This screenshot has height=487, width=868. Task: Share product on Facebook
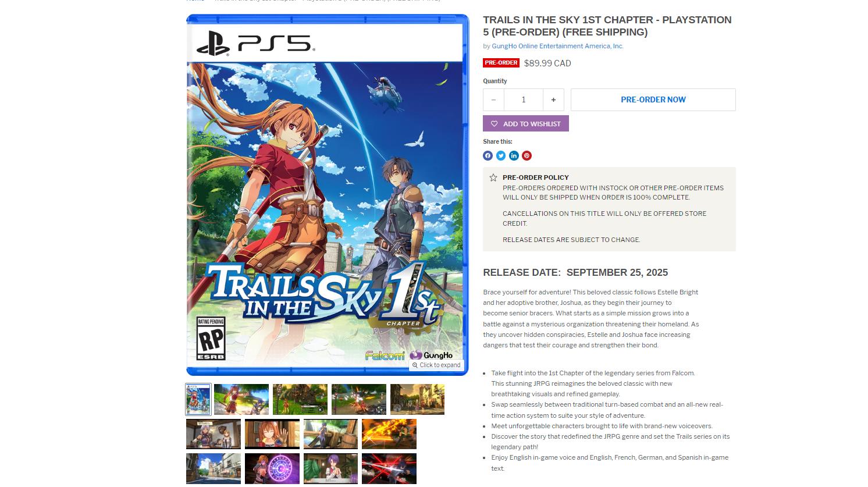(x=488, y=155)
